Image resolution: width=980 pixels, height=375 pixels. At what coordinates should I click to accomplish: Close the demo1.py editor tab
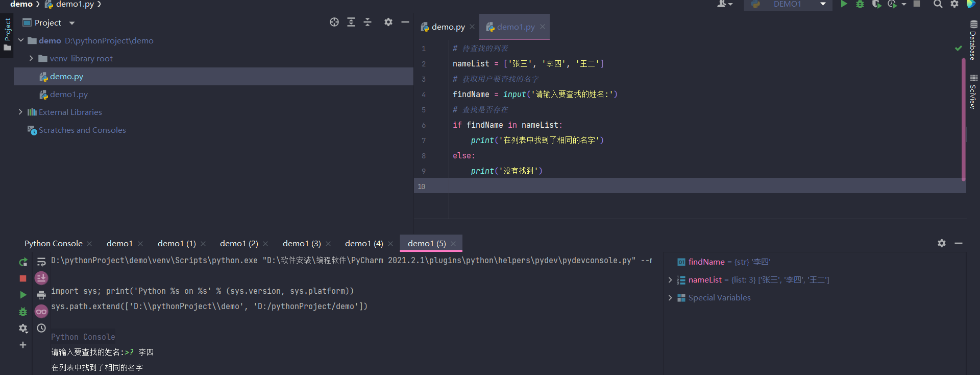tap(543, 27)
